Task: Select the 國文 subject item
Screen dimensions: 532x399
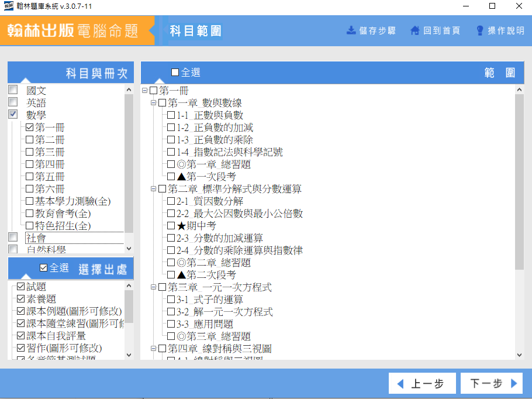Action: coord(36,91)
